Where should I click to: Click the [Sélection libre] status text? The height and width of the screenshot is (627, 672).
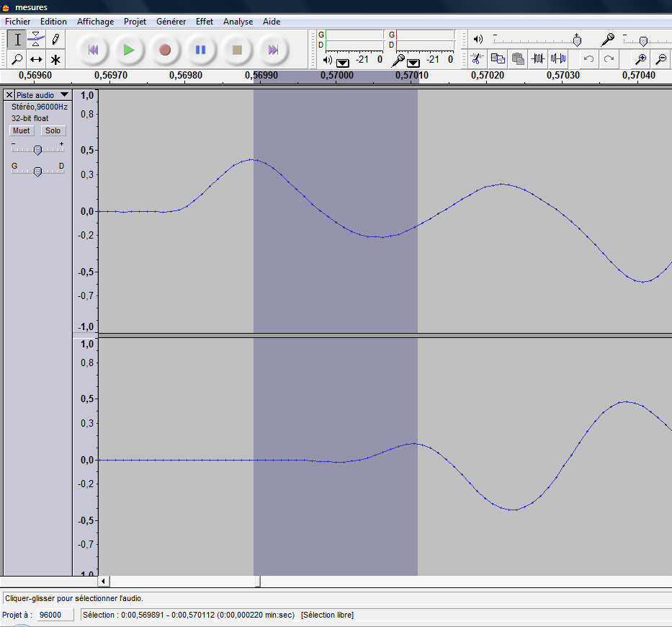click(x=327, y=615)
